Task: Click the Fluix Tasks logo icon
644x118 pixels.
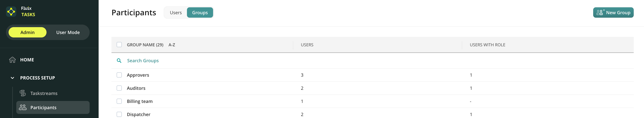Action: pos(11,12)
